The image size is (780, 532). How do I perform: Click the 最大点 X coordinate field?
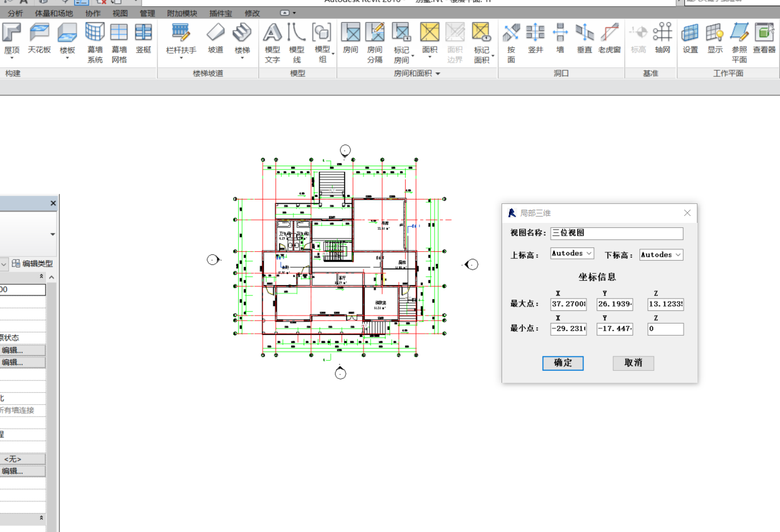[568, 305]
